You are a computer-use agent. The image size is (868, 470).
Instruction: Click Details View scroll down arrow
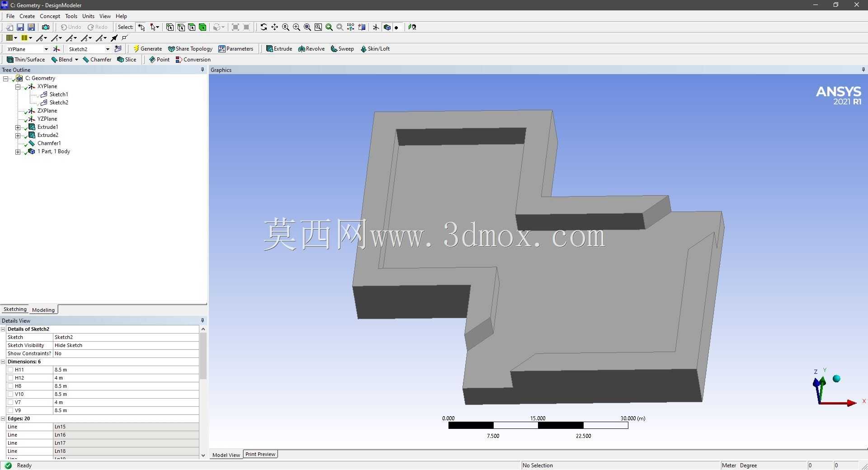click(203, 455)
